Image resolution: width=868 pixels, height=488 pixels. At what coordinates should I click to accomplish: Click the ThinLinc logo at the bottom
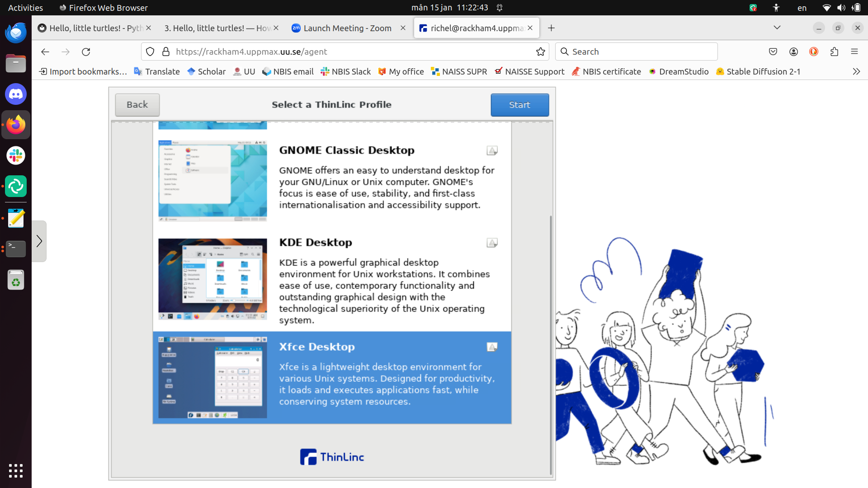(332, 456)
